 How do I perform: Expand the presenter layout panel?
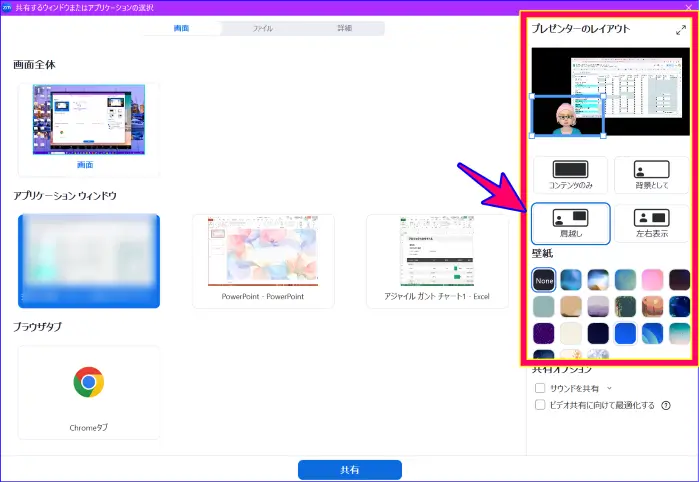click(681, 30)
